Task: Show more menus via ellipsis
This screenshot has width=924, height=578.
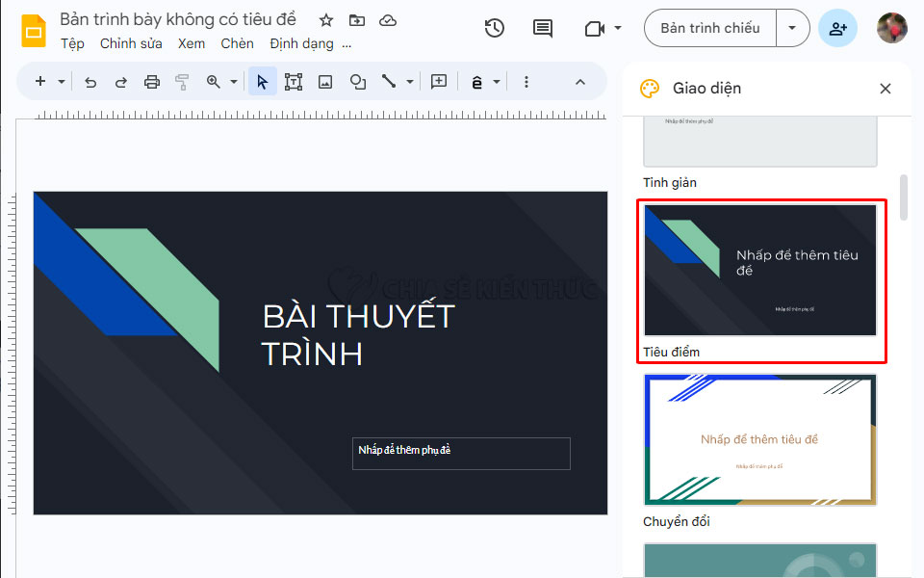Action: pos(346,45)
